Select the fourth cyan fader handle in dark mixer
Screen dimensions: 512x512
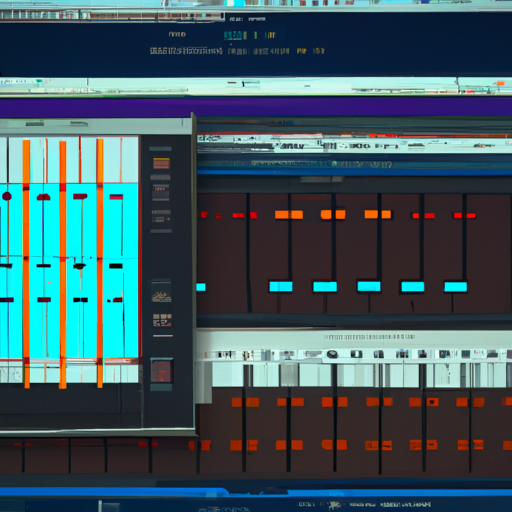(x=413, y=287)
